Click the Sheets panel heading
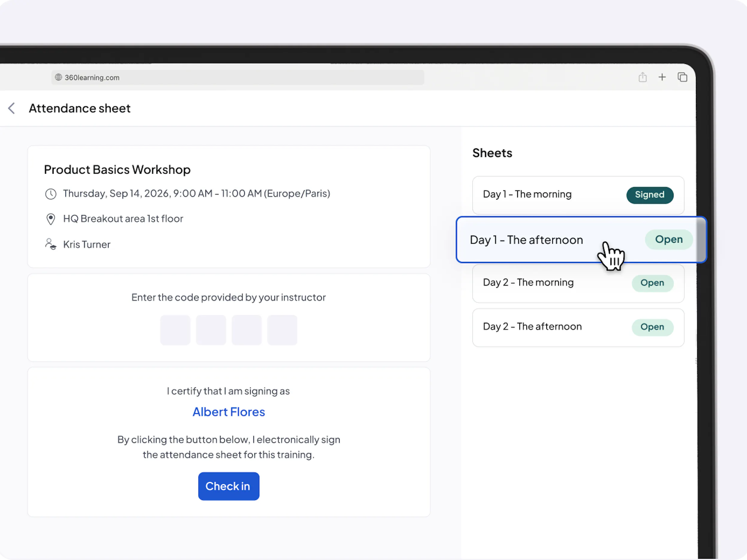The height and width of the screenshot is (560, 747). pos(492,153)
